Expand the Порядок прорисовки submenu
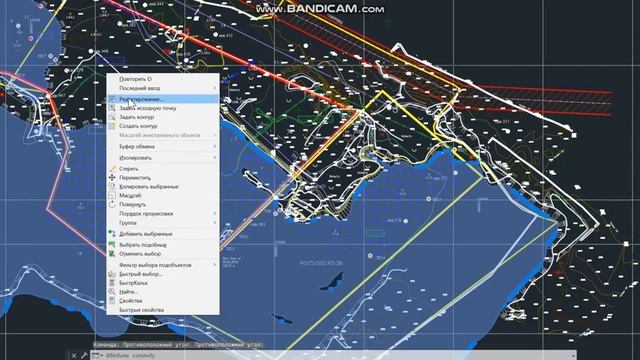640x360 pixels. pos(163,213)
